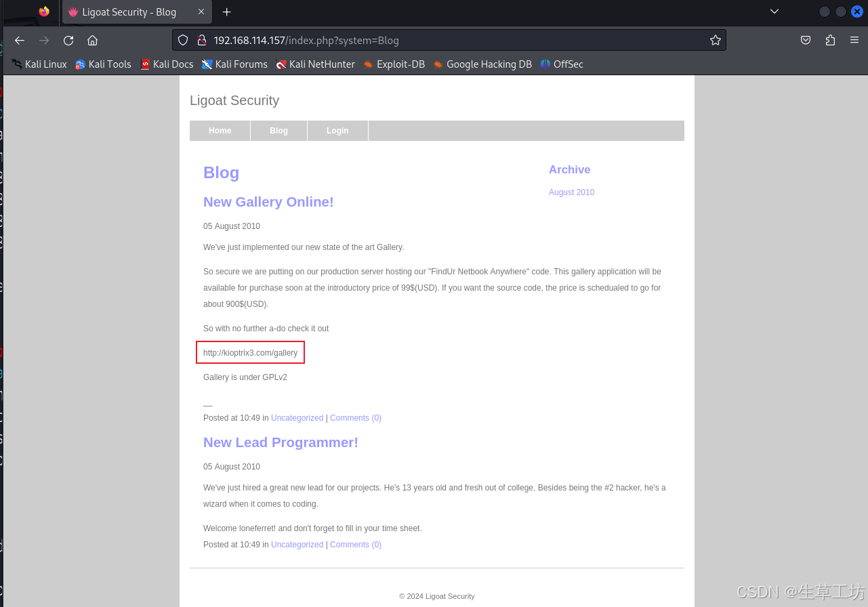The width and height of the screenshot is (868, 607).
Task: Open Comments (0) under the New Gallery post
Action: pos(356,418)
